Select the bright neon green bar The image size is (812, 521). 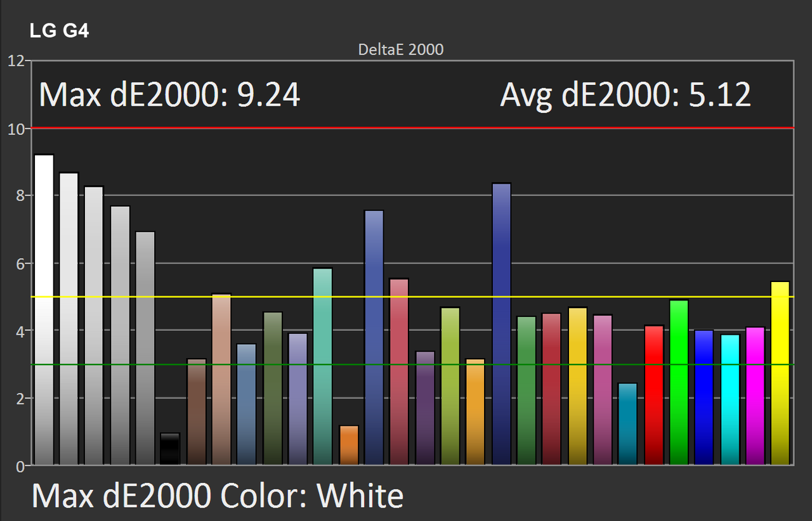coord(679,383)
